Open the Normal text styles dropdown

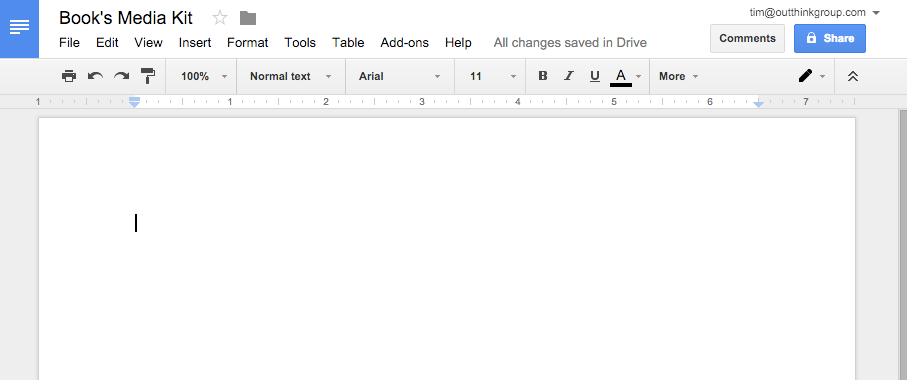291,76
